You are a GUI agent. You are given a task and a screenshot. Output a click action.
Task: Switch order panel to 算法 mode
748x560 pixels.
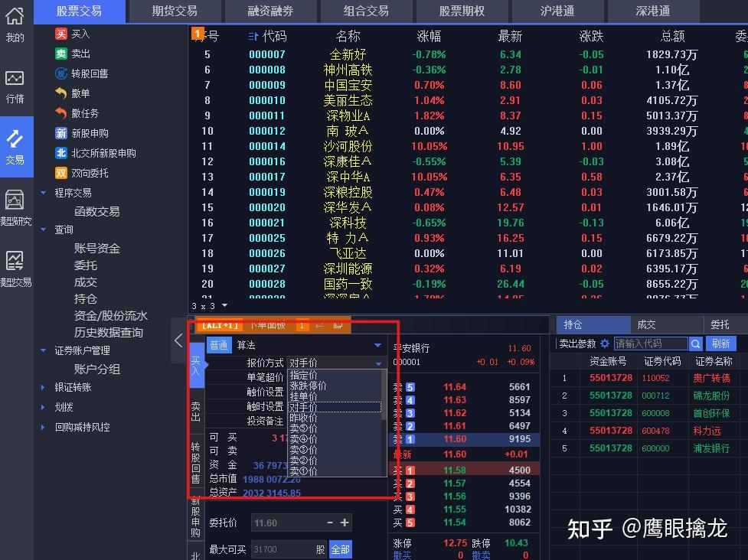tap(246, 345)
